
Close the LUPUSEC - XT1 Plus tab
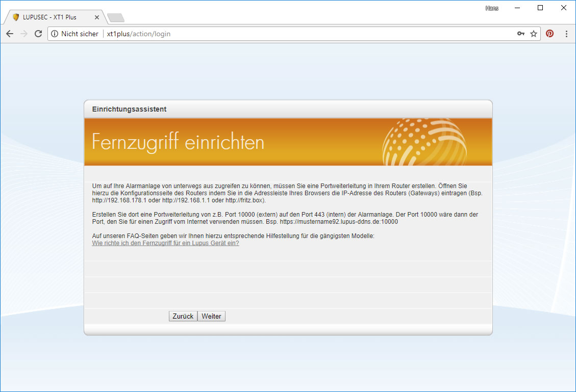97,17
